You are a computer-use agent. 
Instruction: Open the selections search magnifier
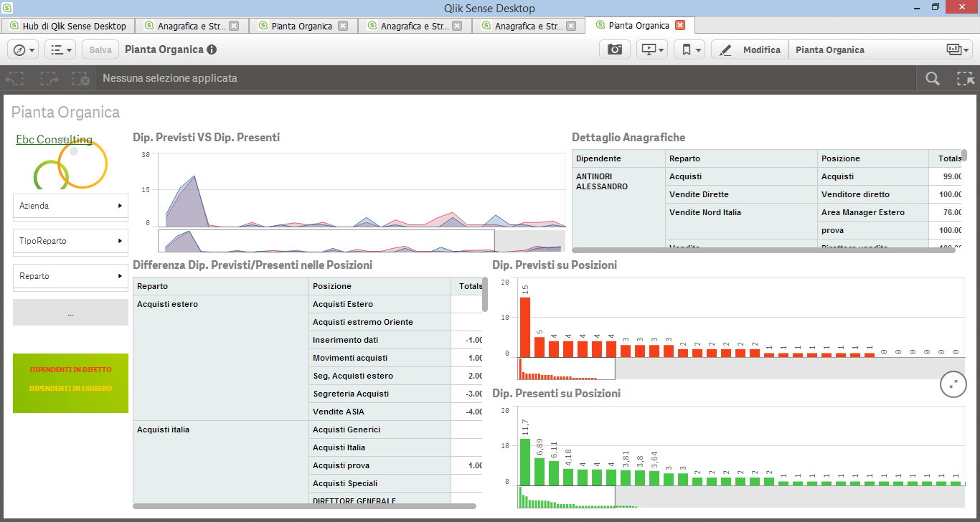click(932, 79)
